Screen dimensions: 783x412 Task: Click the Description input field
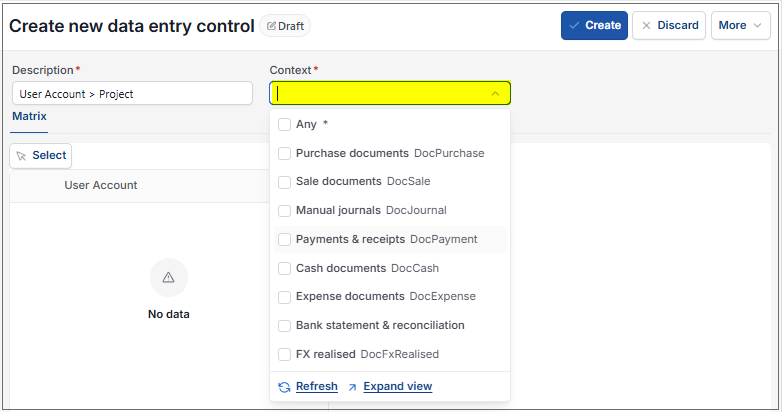[x=132, y=93]
